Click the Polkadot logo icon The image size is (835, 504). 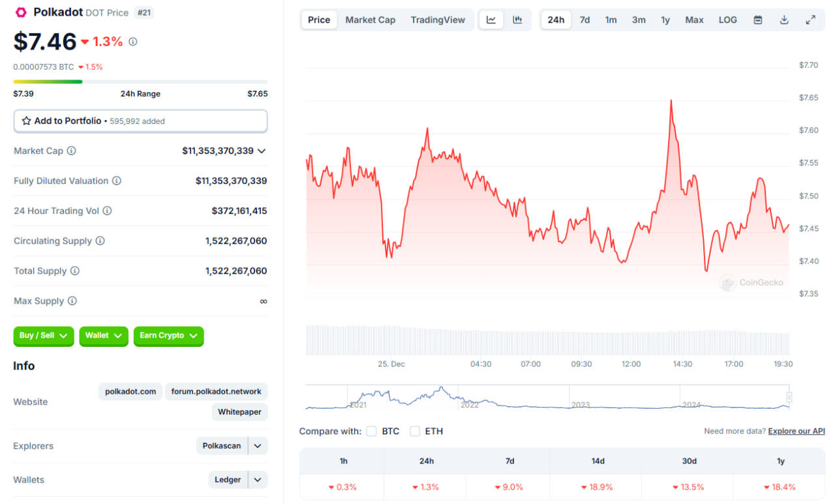[21, 12]
